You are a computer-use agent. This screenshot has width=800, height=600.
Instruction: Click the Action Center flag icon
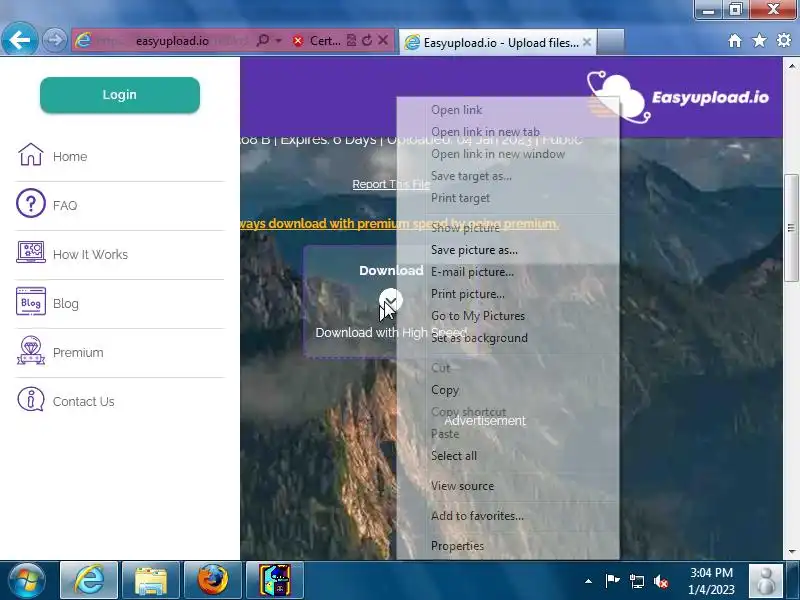click(x=612, y=581)
